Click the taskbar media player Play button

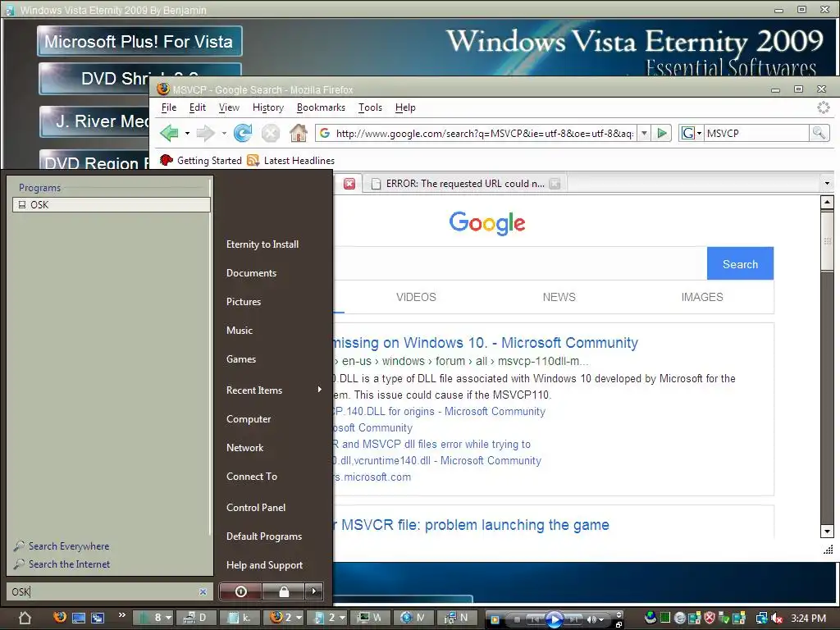coord(554,620)
